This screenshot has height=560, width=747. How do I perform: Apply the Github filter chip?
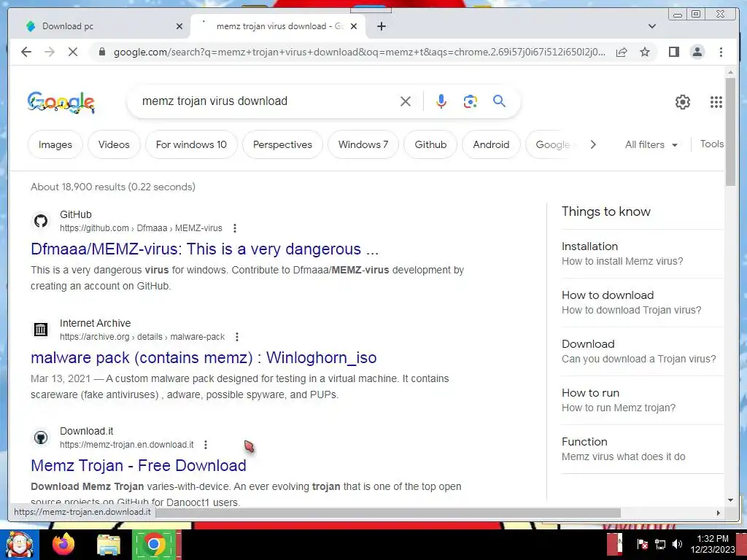coord(430,144)
